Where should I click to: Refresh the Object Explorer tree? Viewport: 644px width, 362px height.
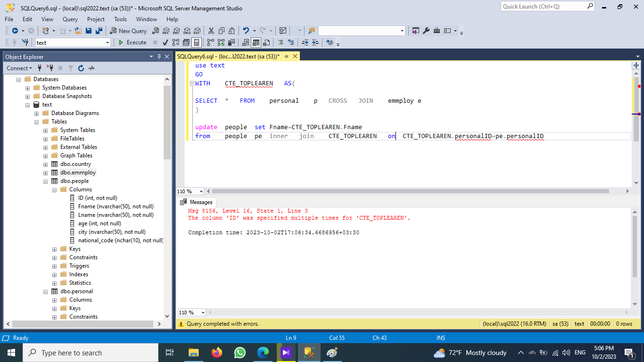point(81,68)
